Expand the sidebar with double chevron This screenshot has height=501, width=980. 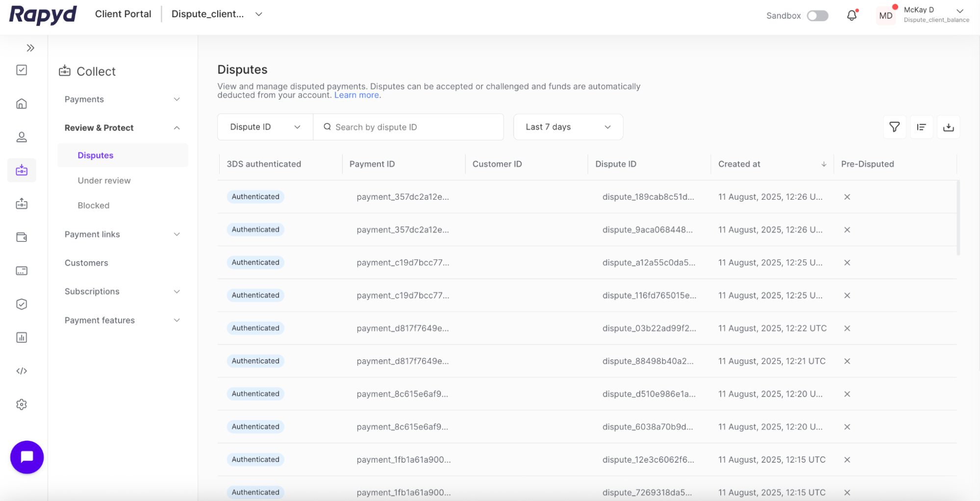coord(30,48)
